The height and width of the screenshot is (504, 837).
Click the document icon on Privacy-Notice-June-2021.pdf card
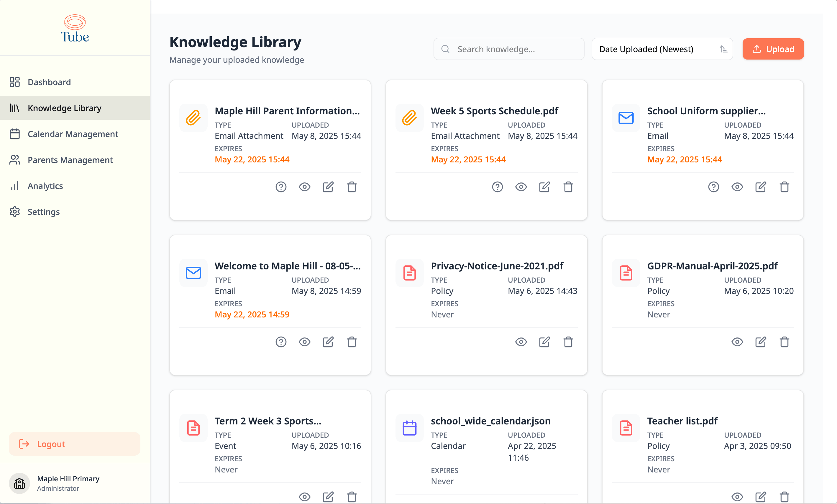409,273
